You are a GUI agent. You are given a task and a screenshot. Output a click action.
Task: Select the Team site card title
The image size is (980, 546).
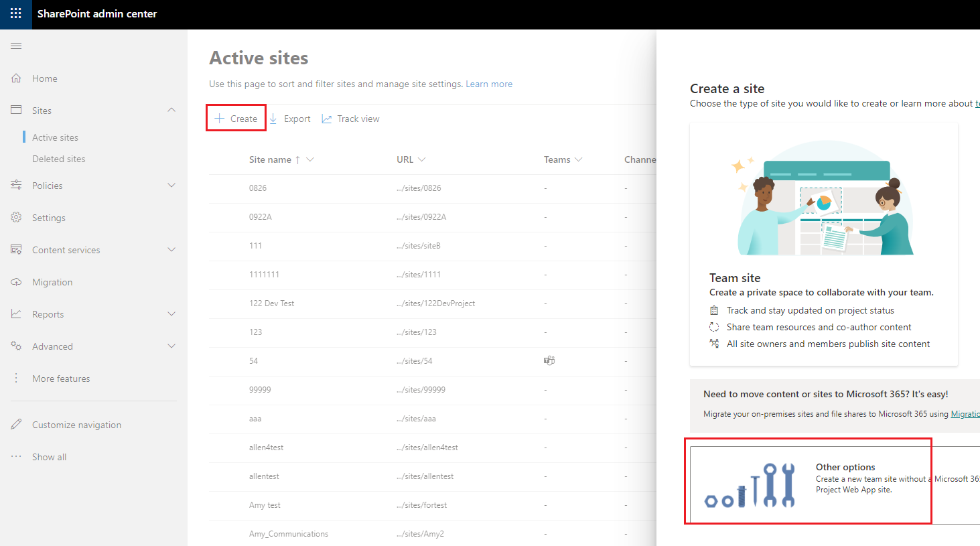(x=735, y=277)
